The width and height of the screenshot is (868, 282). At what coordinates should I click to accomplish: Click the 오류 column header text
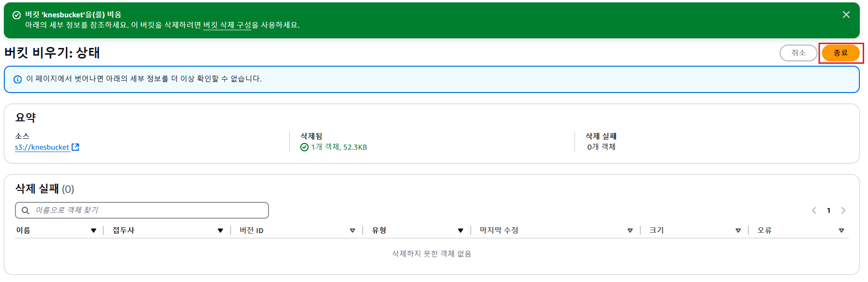[x=765, y=230]
